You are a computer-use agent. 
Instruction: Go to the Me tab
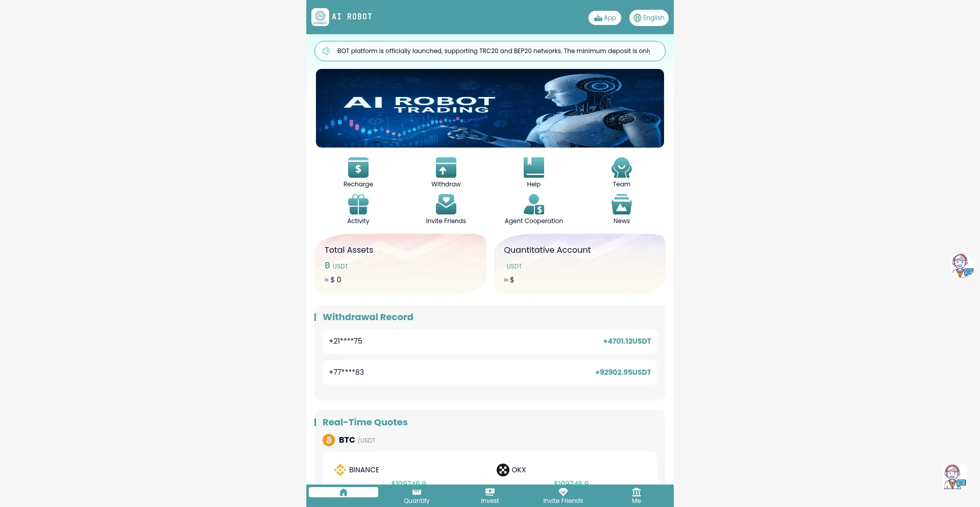point(636,496)
